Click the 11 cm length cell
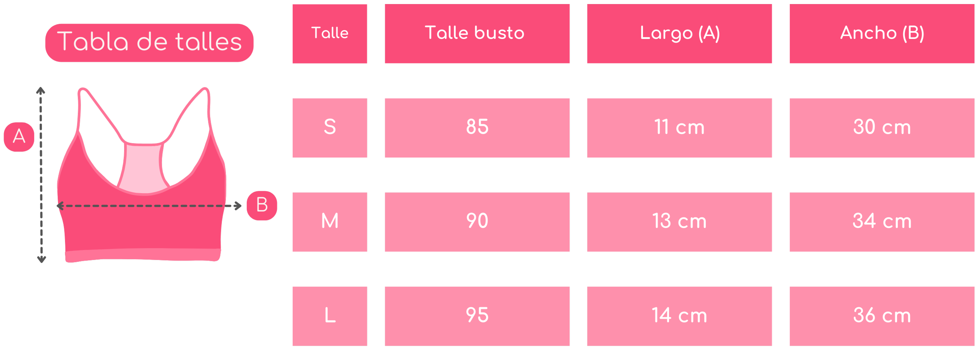The image size is (980, 355). click(x=679, y=128)
